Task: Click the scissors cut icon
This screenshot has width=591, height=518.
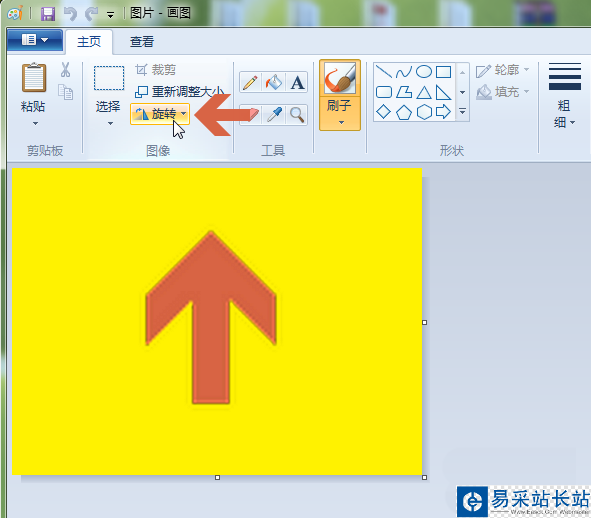Action: pos(66,70)
